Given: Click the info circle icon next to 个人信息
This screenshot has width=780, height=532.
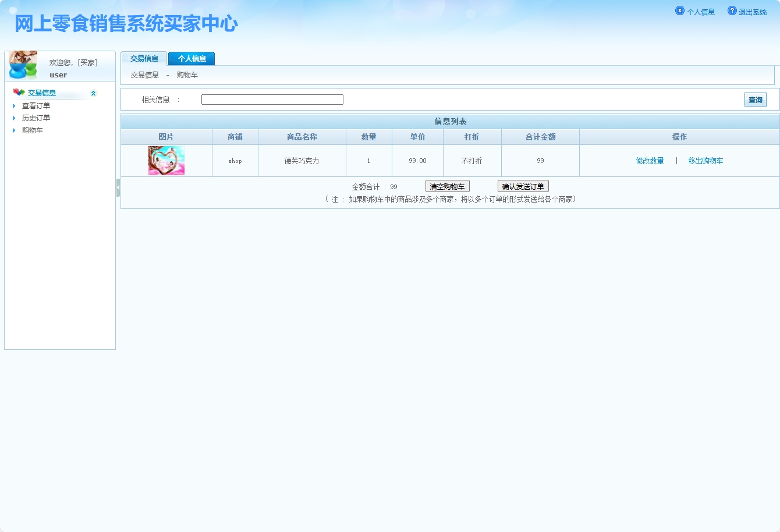Looking at the screenshot, I should click(679, 10).
